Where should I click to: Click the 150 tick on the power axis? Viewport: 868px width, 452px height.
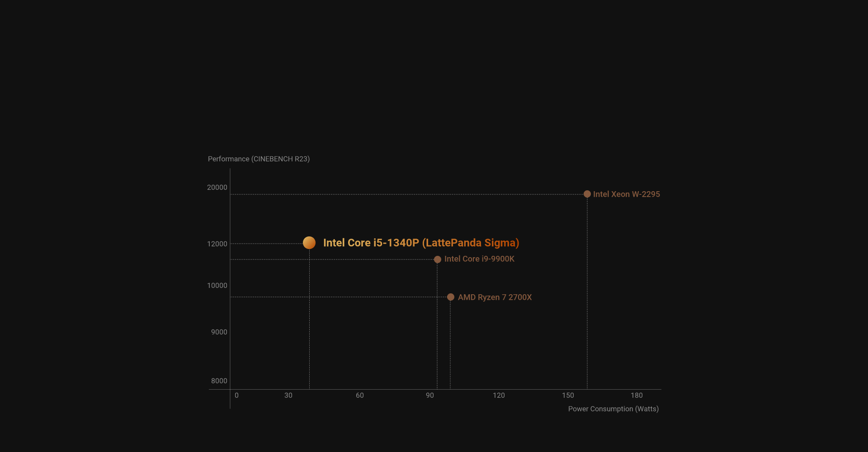pos(568,395)
